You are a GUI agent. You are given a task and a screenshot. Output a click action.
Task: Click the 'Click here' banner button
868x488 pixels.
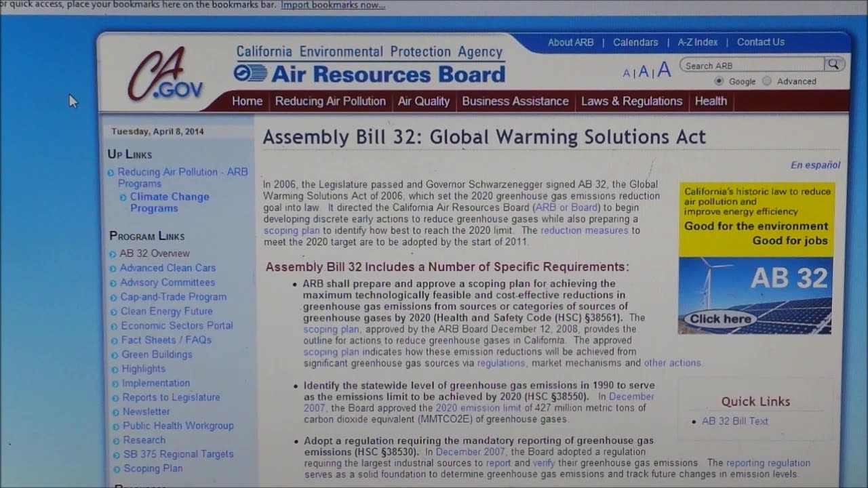[721, 319]
